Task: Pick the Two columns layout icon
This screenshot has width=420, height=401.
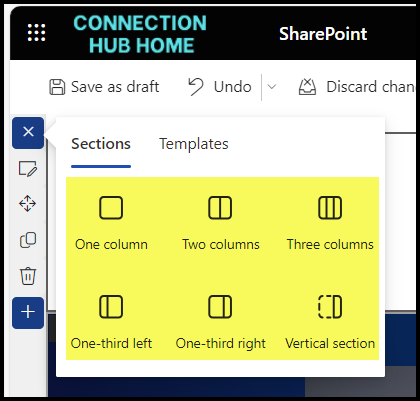Action: tap(220, 208)
